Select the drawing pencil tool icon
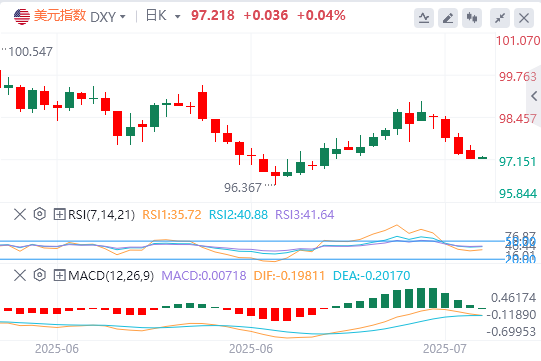 click(x=448, y=18)
